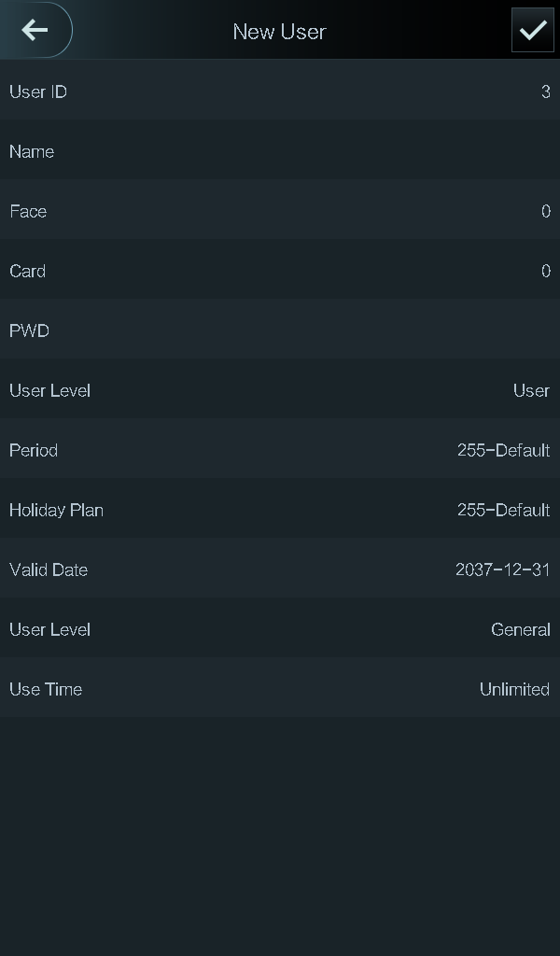The width and height of the screenshot is (560, 956).
Task: Change the Unlimited use time value
Action: (x=514, y=689)
